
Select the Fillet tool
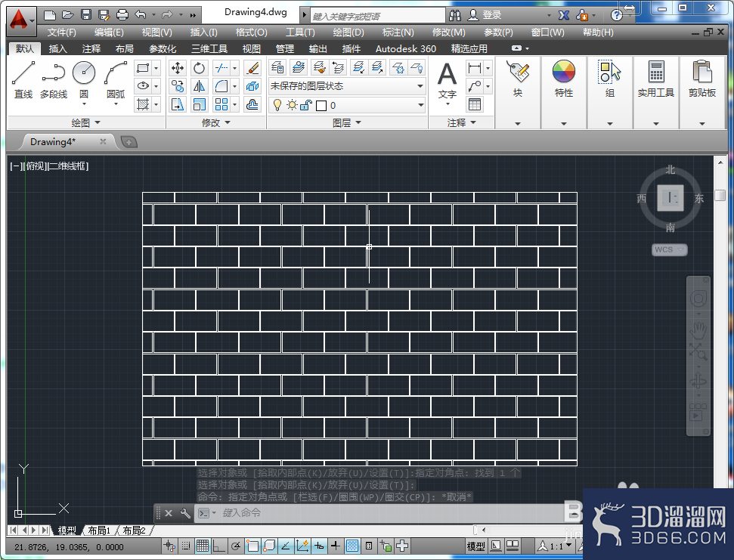point(221,86)
